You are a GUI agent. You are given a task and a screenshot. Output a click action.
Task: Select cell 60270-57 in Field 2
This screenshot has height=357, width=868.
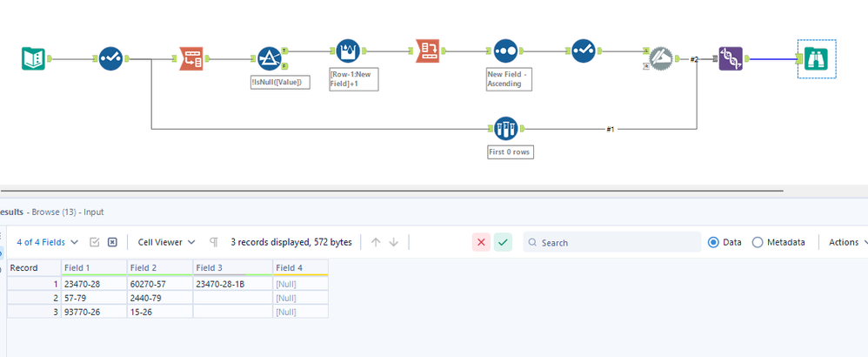pos(160,284)
